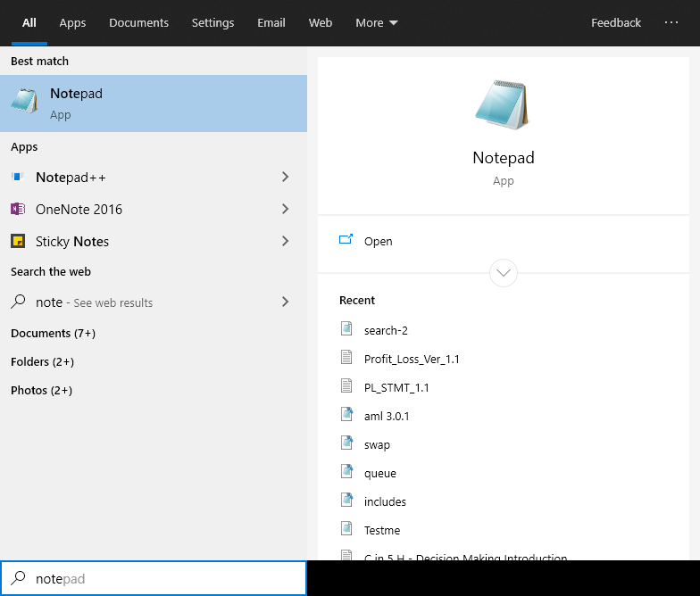The width and height of the screenshot is (700, 596).
Task: Click the PL_STMT_1.1 file icon
Action: 346,385
